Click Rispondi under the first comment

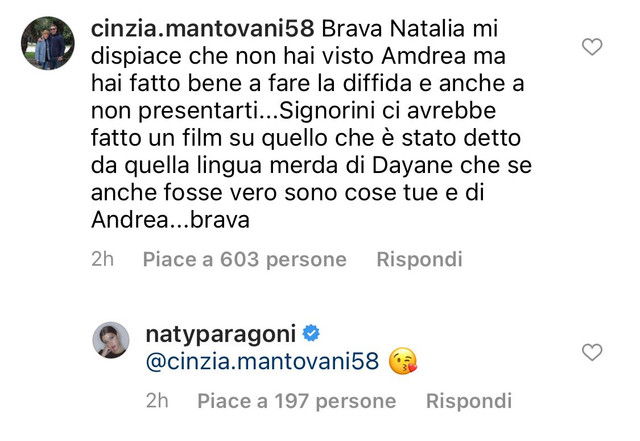click(419, 260)
